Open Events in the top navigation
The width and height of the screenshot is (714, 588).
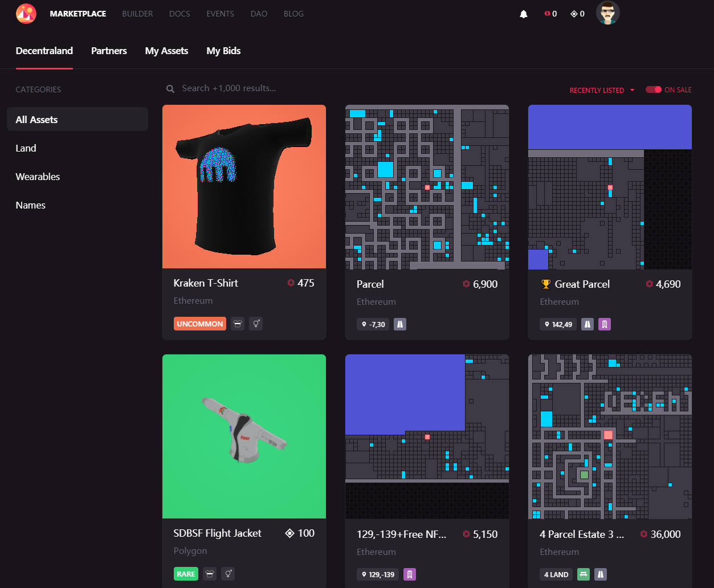220,14
